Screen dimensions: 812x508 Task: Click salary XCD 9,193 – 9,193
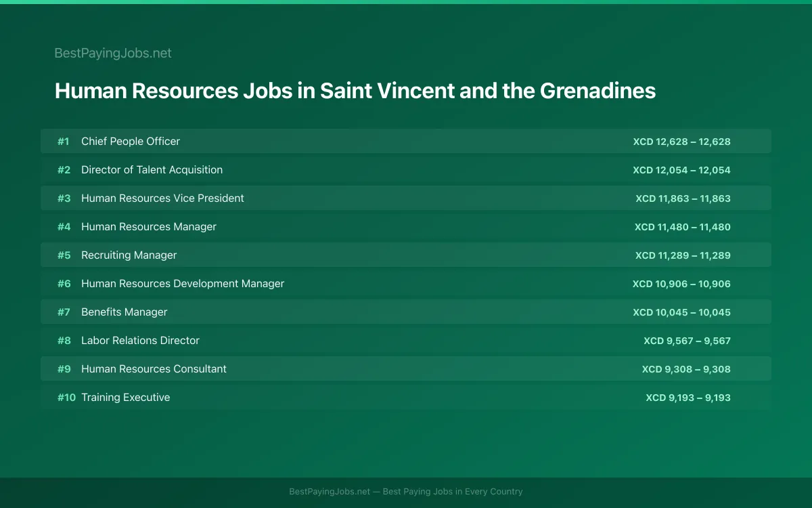(x=688, y=398)
